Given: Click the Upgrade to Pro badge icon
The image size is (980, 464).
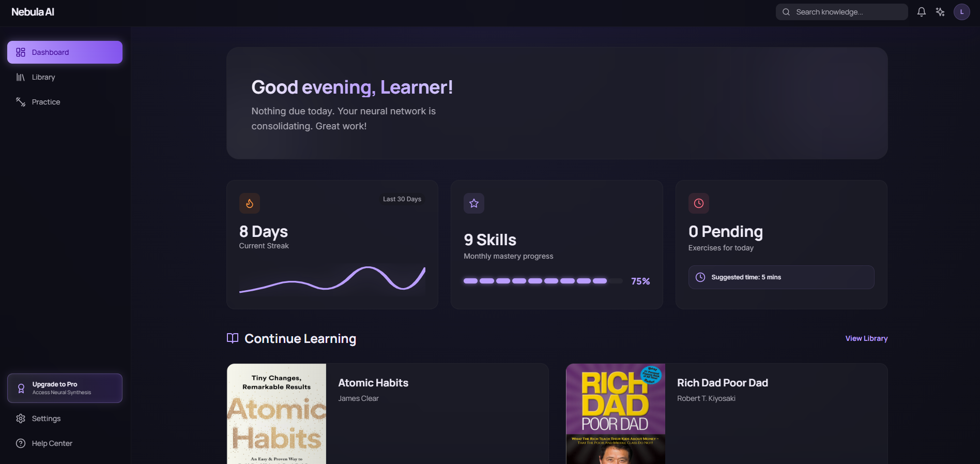Looking at the screenshot, I should [x=21, y=388].
